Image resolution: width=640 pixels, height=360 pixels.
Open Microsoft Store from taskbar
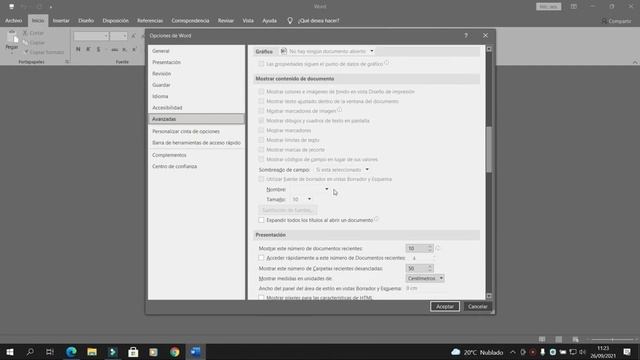coord(133,352)
